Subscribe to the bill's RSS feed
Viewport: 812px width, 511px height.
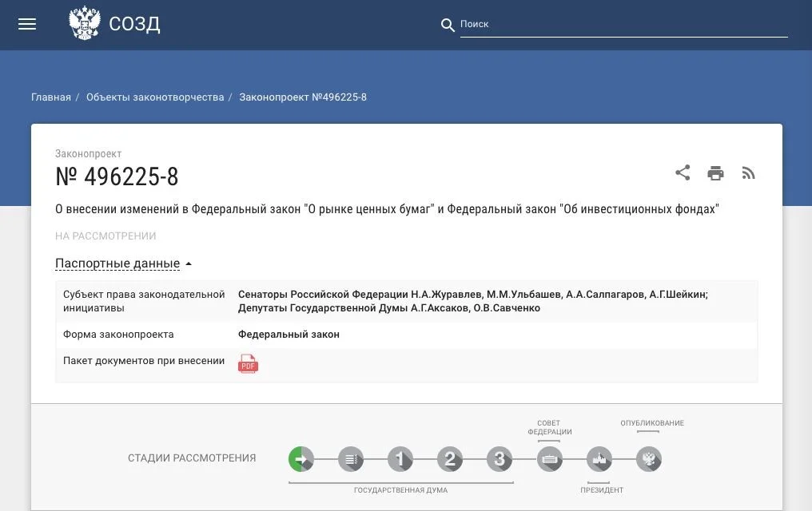click(748, 173)
